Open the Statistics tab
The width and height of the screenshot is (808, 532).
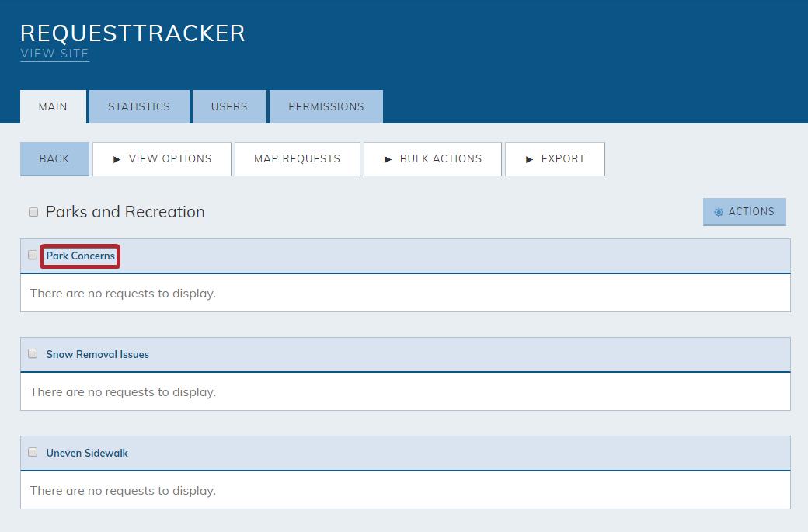[139, 106]
